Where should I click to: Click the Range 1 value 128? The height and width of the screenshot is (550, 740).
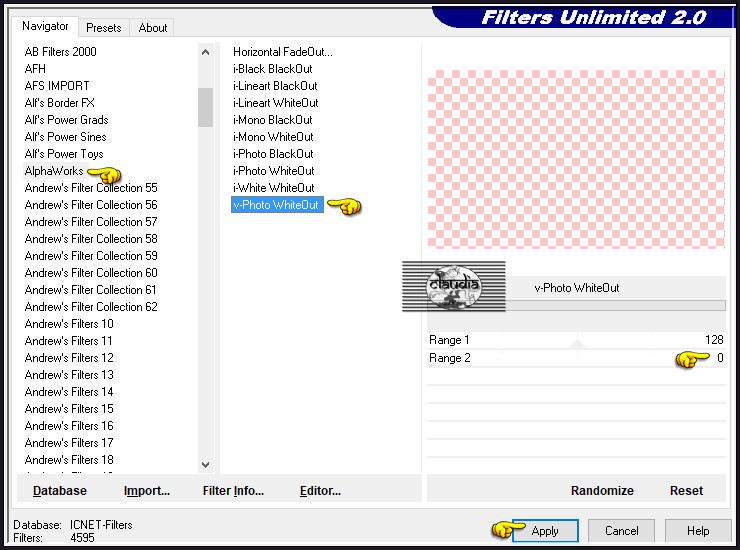pos(714,340)
